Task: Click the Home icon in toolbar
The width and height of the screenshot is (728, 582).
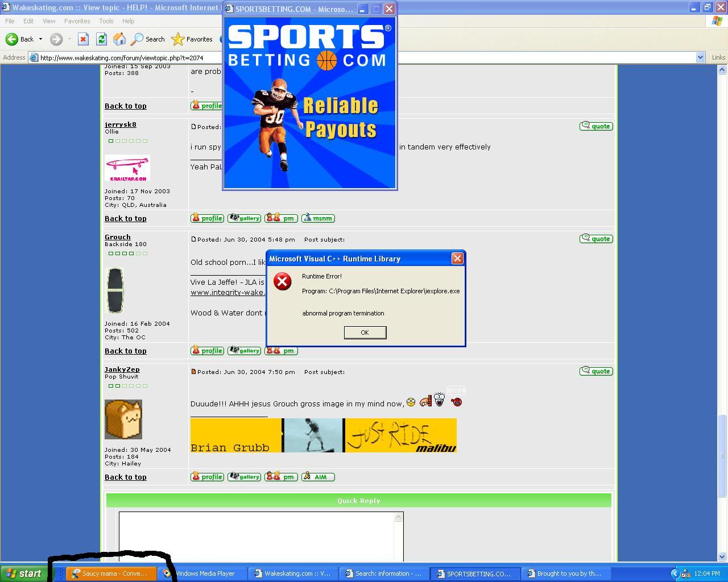Action: pyautogui.click(x=119, y=39)
